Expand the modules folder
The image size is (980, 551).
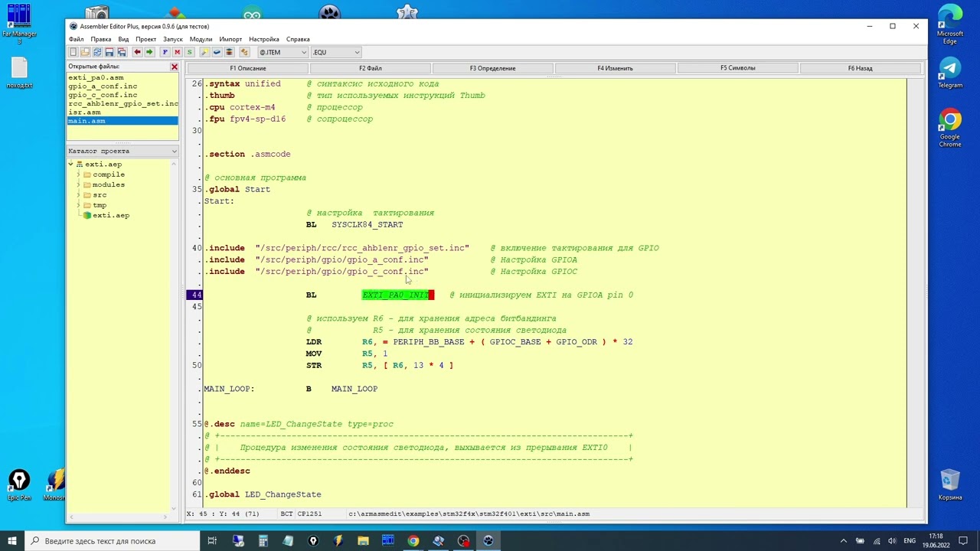(x=78, y=184)
